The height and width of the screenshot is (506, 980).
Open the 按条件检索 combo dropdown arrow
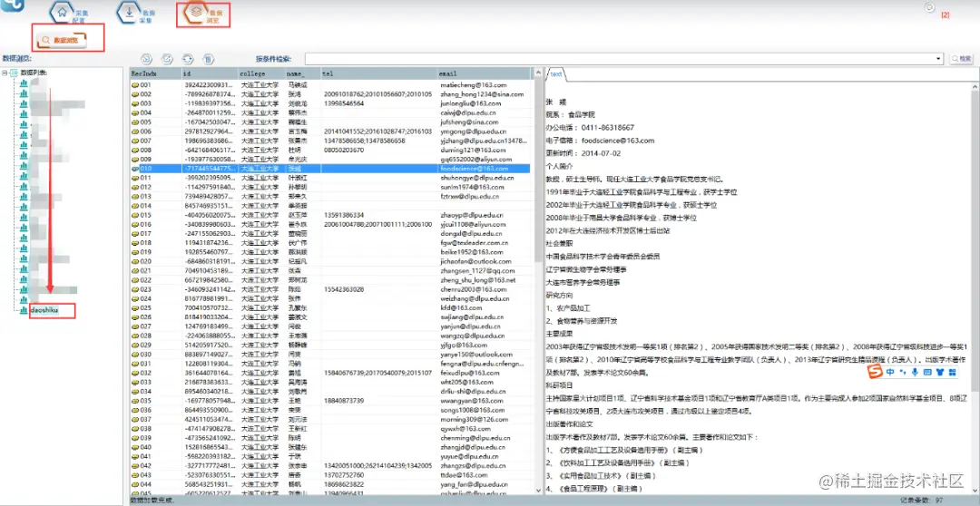point(939,59)
